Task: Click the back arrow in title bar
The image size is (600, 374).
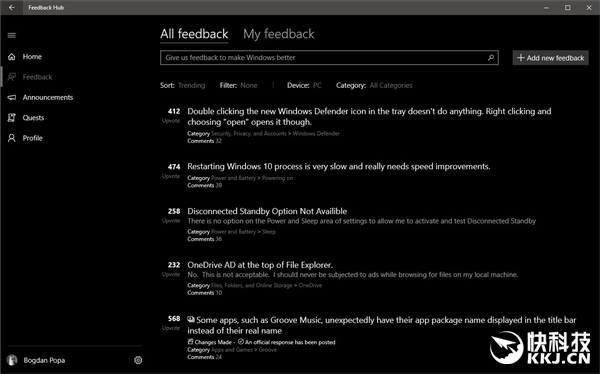Action: click(x=12, y=8)
